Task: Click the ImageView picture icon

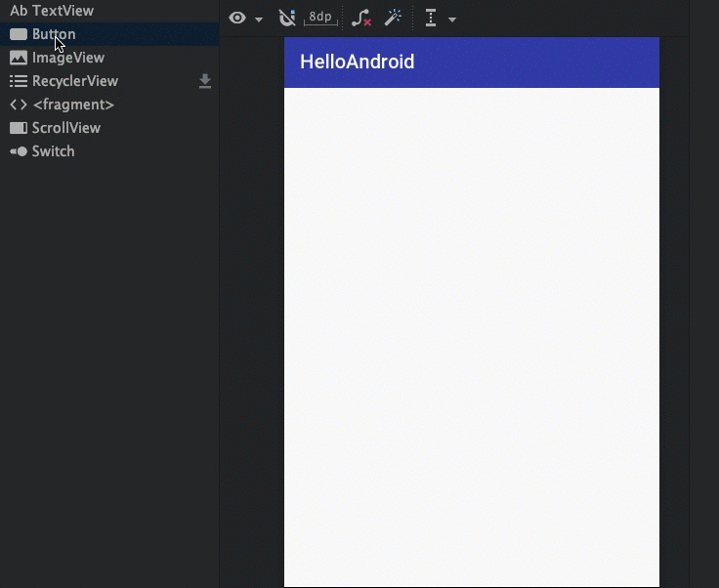Action: [19, 58]
